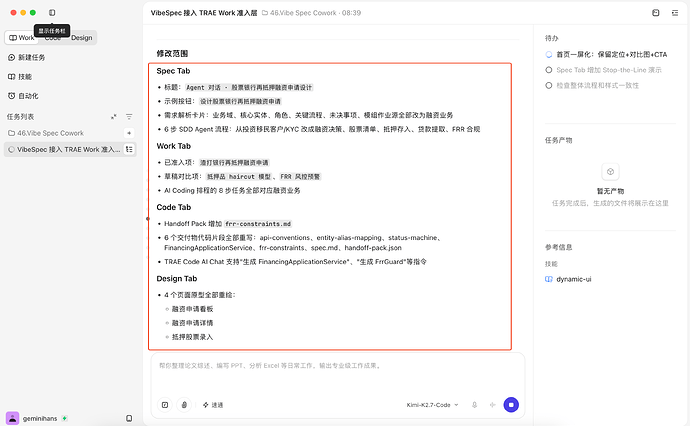
Task: Click the Work Tab heading
Action: click(174, 146)
